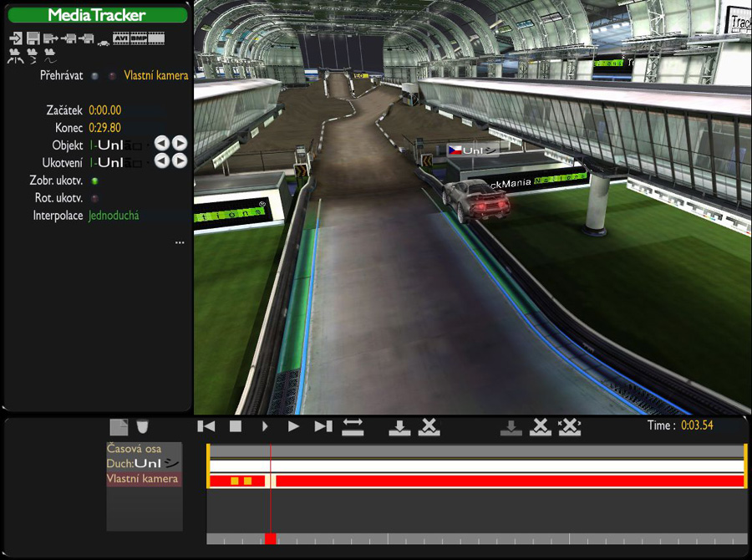
Task: Select the white Duch ghost block on timeline
Action: tap(477, 466)
